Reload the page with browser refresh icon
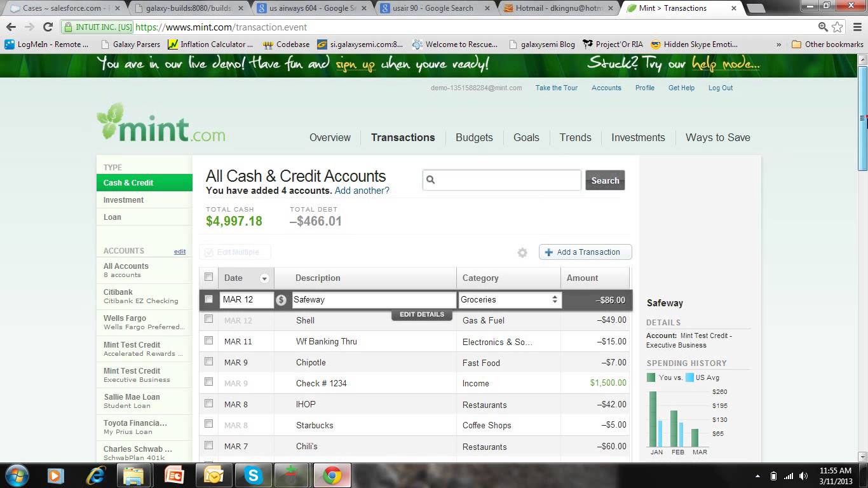The image size is (868, 488). 48,27
